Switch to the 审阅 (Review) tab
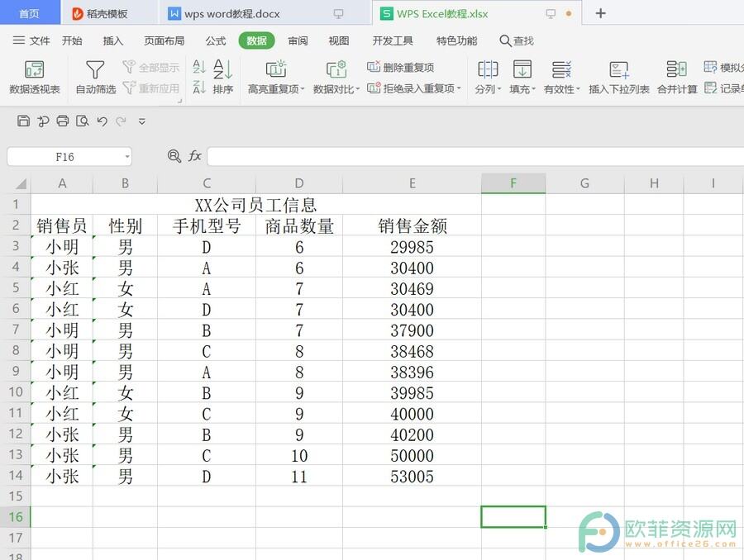 tap(298, 40)
